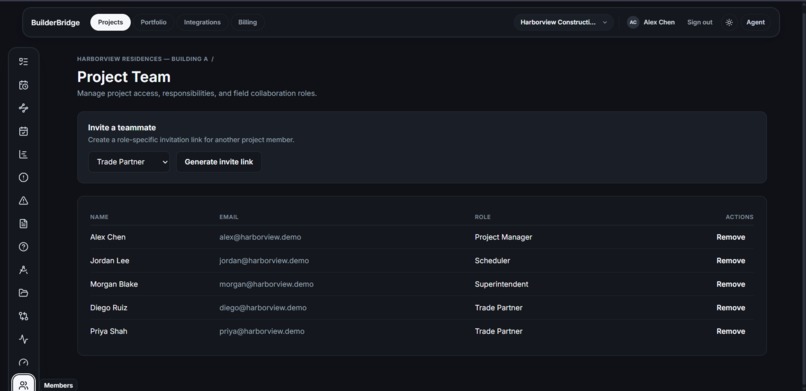Click Priya Shah's Trade Partner role cell

[499, 332]
